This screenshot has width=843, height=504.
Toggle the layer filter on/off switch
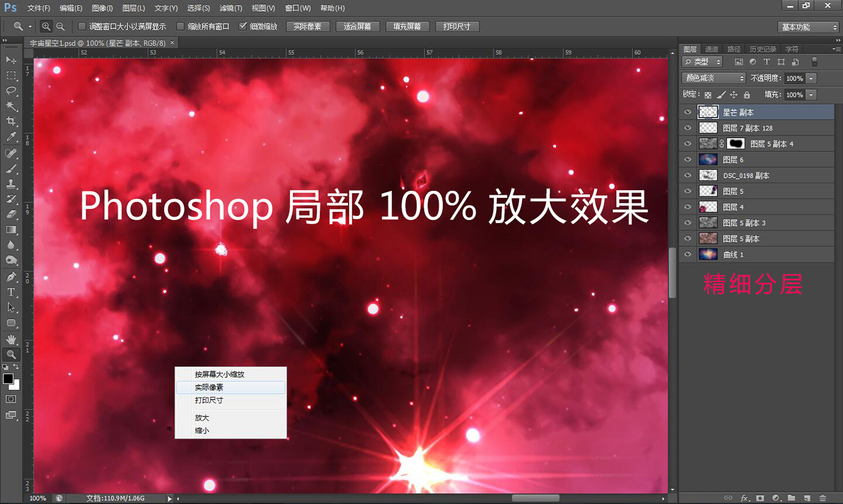coord(814,62)
